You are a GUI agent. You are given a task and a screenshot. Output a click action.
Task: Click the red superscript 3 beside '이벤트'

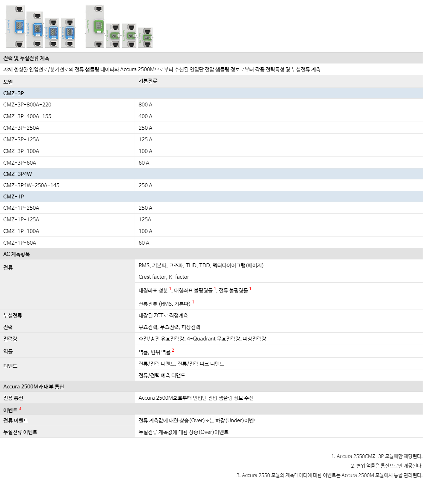(20, 408)
